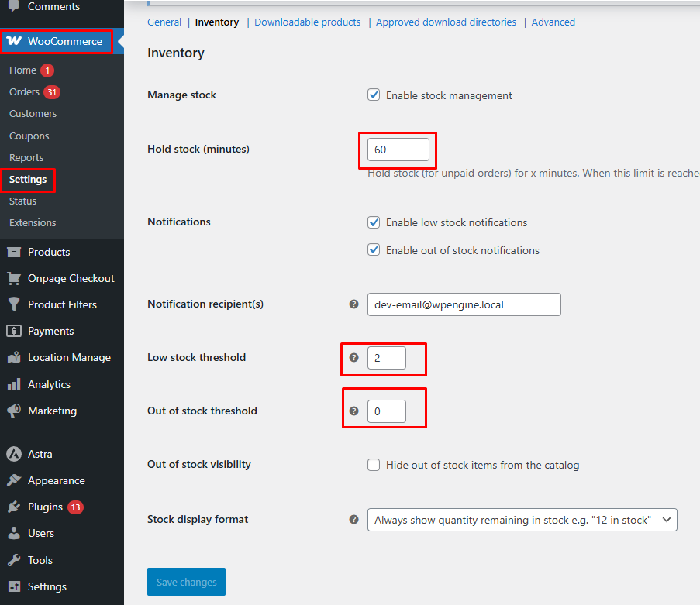
Task: Open the Stock display format dropdown
Action: [522, 520]
